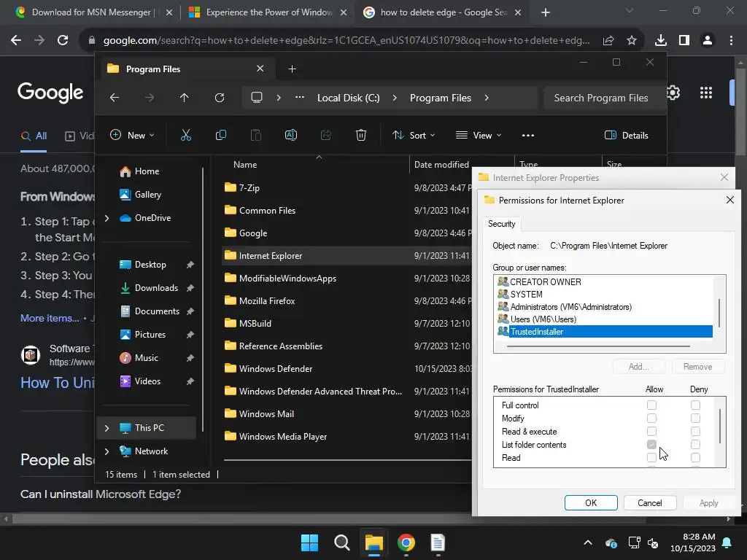Click the Paste icon in Explorer toolbar
Viewport: 747px width, 560px height.
point(256,135)
